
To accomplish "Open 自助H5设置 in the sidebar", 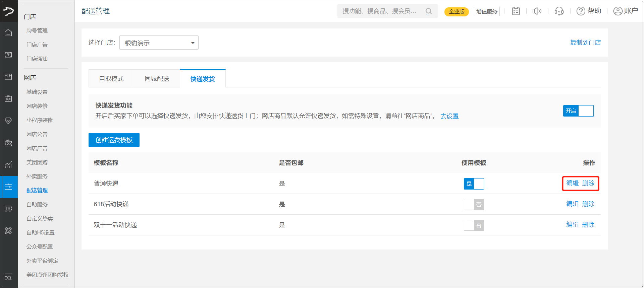I will [41, 232].
